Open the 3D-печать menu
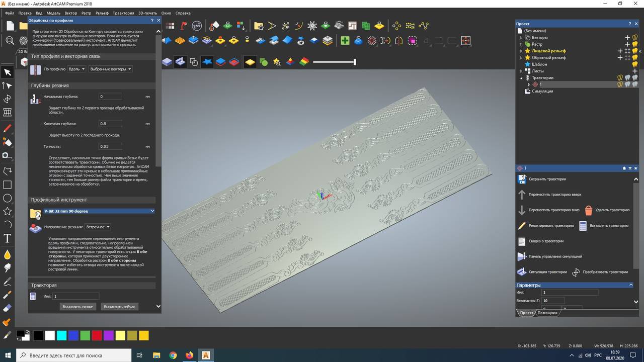Screen dimensions: 644x362 click(148, 13)
